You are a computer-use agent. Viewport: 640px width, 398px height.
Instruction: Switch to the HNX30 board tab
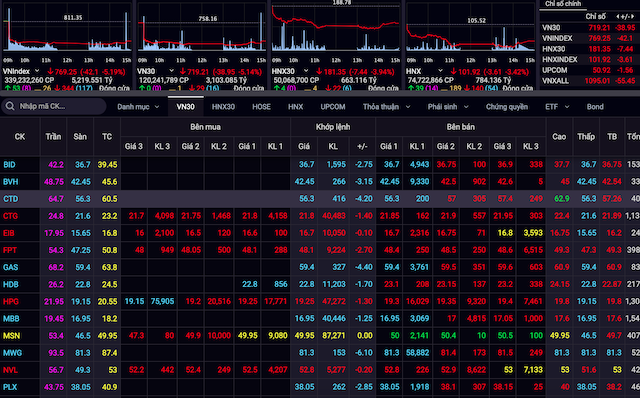click(223, 107)
